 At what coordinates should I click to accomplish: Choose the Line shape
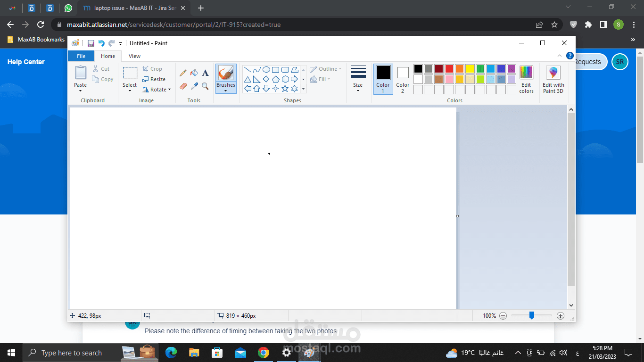coord(248,69)
